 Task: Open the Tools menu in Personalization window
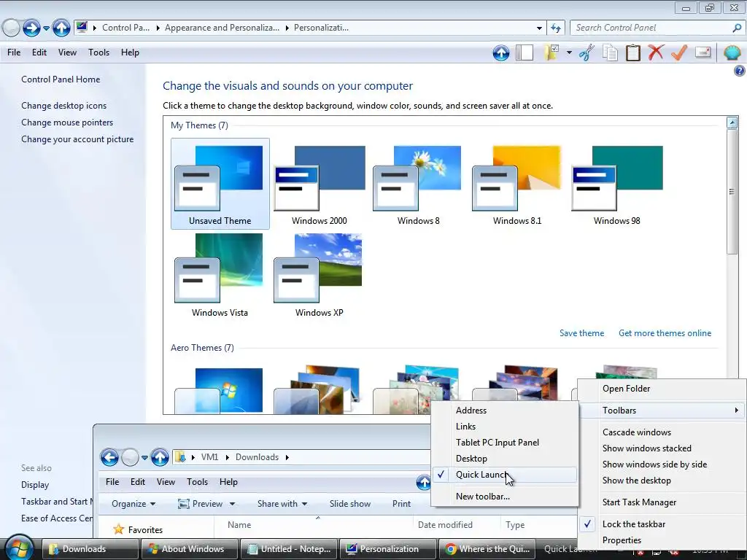point(98,52)
